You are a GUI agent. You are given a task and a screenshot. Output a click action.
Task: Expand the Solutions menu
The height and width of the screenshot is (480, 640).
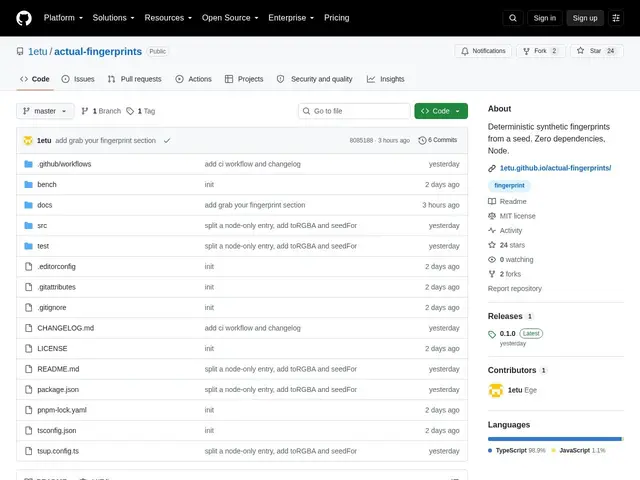pos(113,18)
